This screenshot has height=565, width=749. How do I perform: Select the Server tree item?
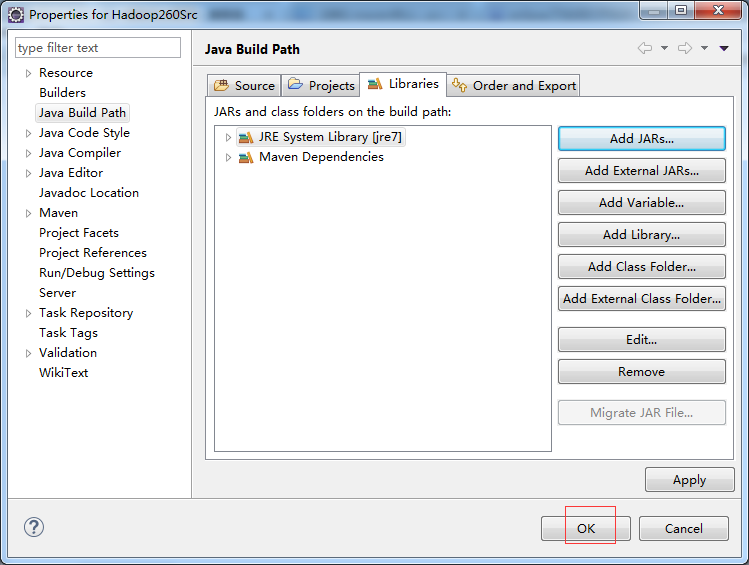(x=57, y=293)
